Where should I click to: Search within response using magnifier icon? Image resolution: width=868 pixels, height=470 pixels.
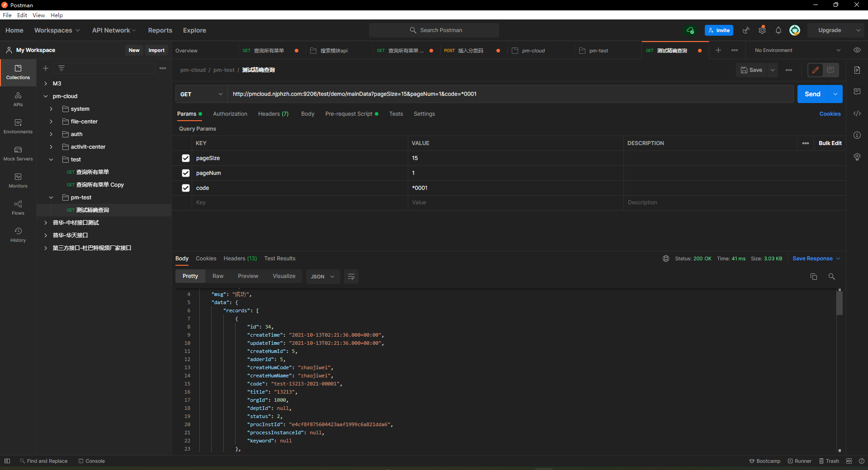click(x=831, y=277)
